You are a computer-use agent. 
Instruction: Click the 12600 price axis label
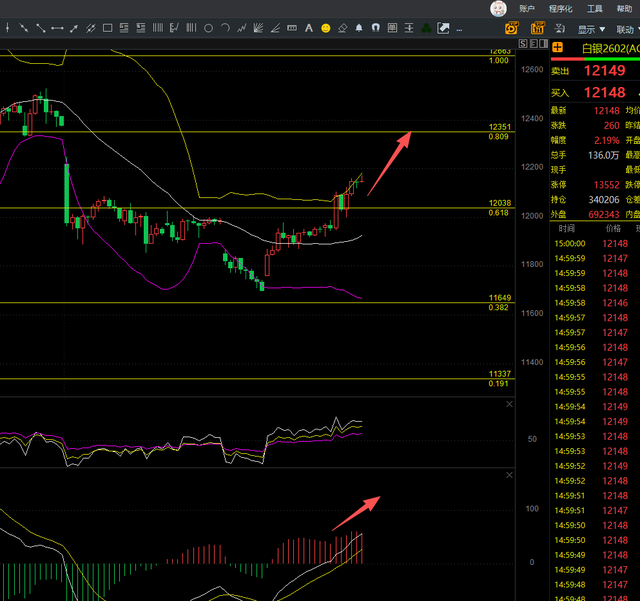tap(532, 69)
